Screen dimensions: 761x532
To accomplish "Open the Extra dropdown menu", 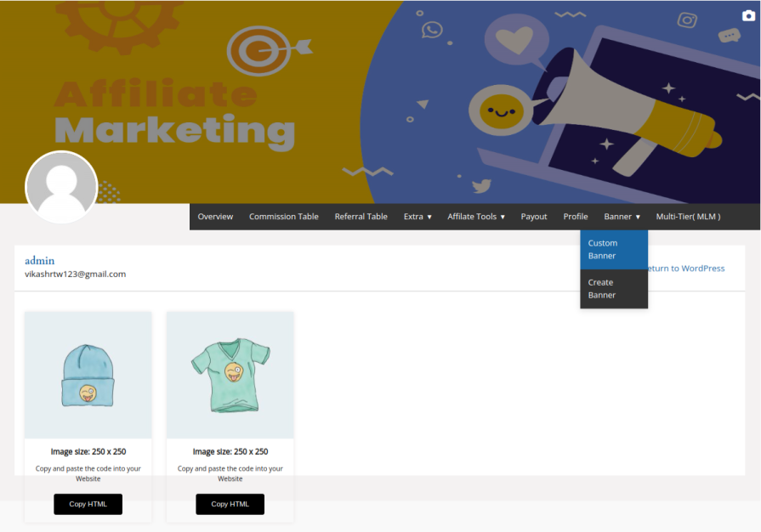I will [417, 216].
